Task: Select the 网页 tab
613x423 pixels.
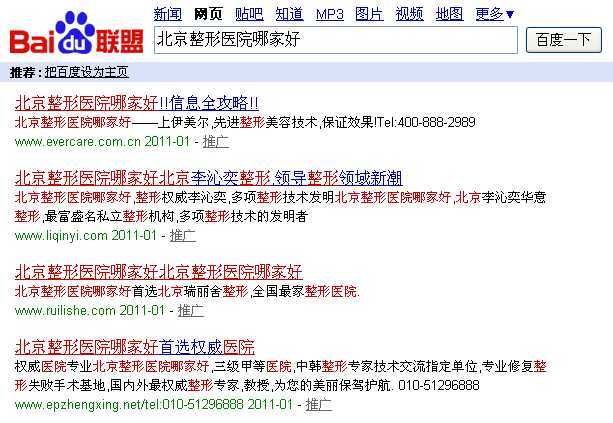Action: pos(208,14)
